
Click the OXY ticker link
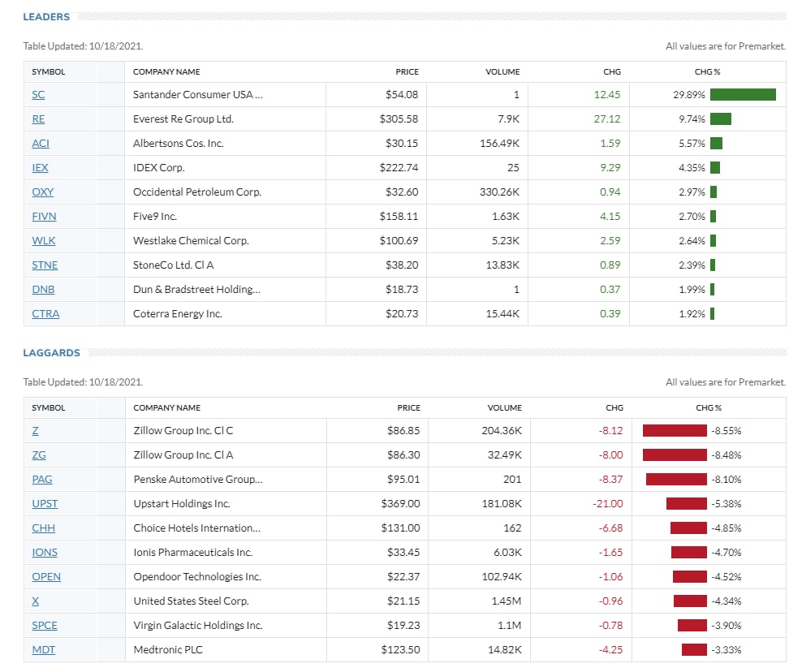(42, 192)
